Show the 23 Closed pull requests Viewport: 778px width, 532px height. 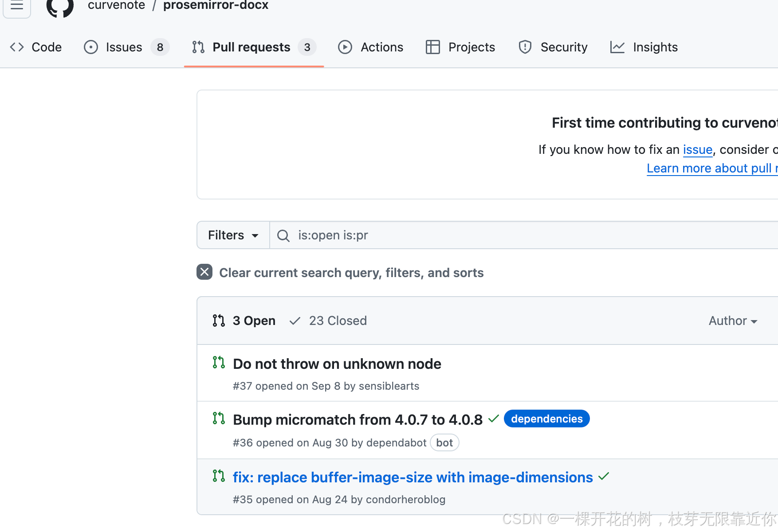(328, 321)
